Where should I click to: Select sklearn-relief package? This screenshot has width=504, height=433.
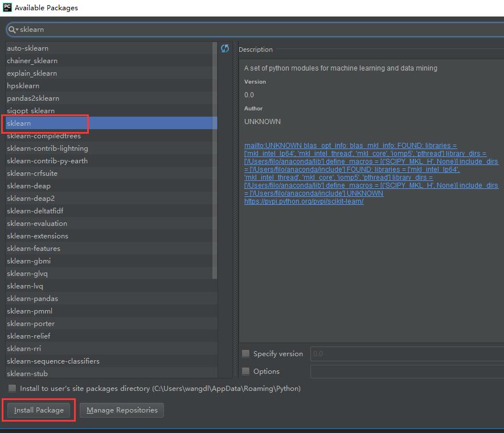pyautogui.click(x=111, y=336)
